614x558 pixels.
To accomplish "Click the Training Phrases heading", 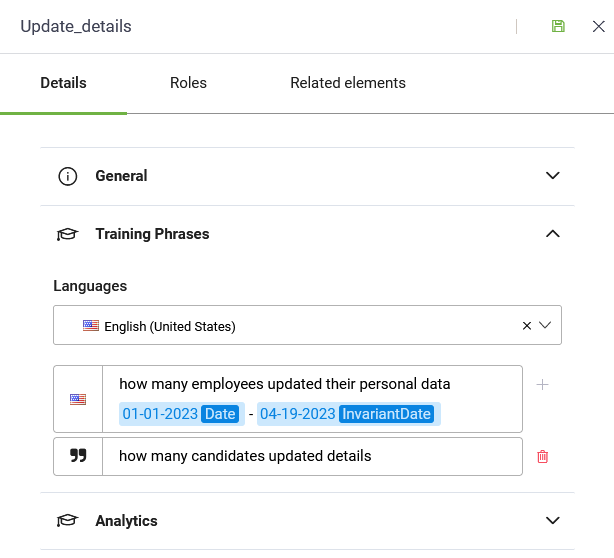I will 152,234.
